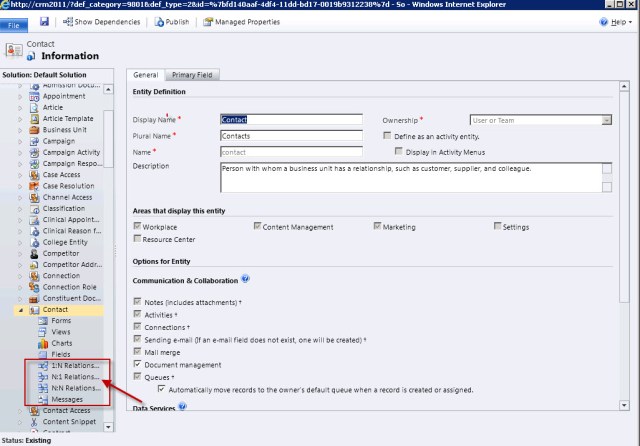Uncheck automatically move records to default queue
The height and width of the screenshot is (446, 640).
tap(163, 388)
